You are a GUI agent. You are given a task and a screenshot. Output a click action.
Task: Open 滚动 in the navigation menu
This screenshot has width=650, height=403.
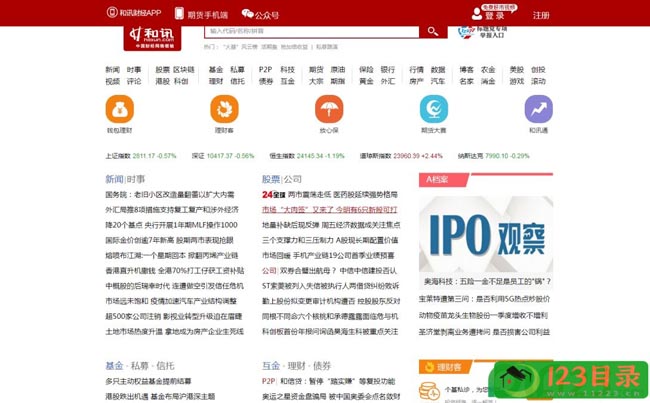pyautogui.click(x=538, y=81)
